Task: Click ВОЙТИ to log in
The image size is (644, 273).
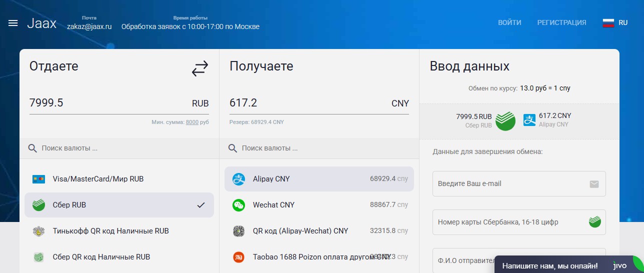Action: 509,22
